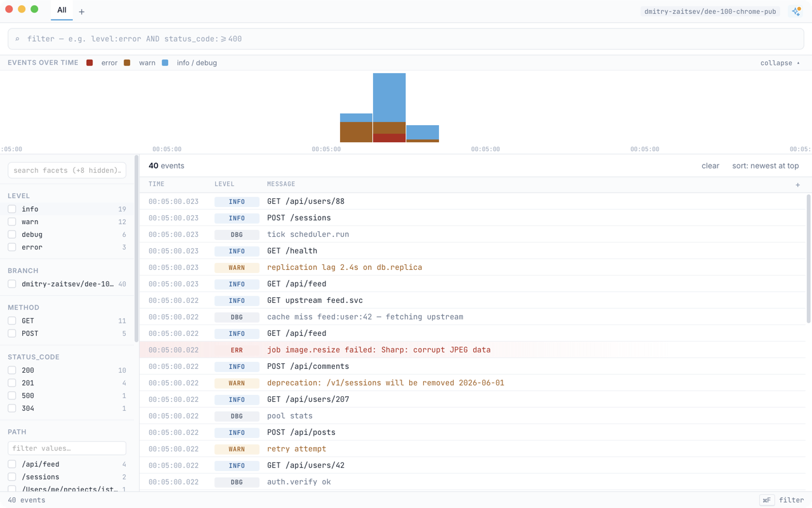The image size is (812, 508).
Task: Toggle the warn level checkbox
Action: click(x=12, y=222)
